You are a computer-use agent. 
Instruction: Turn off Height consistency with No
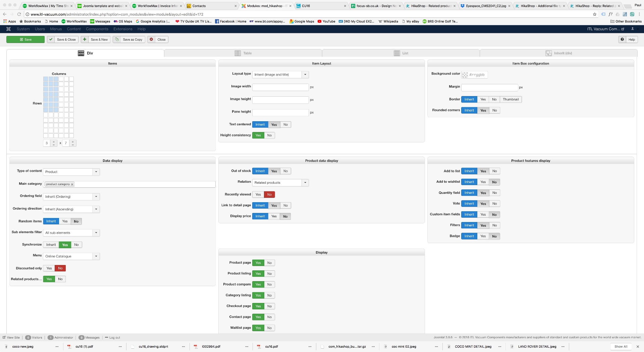point(269,135)
